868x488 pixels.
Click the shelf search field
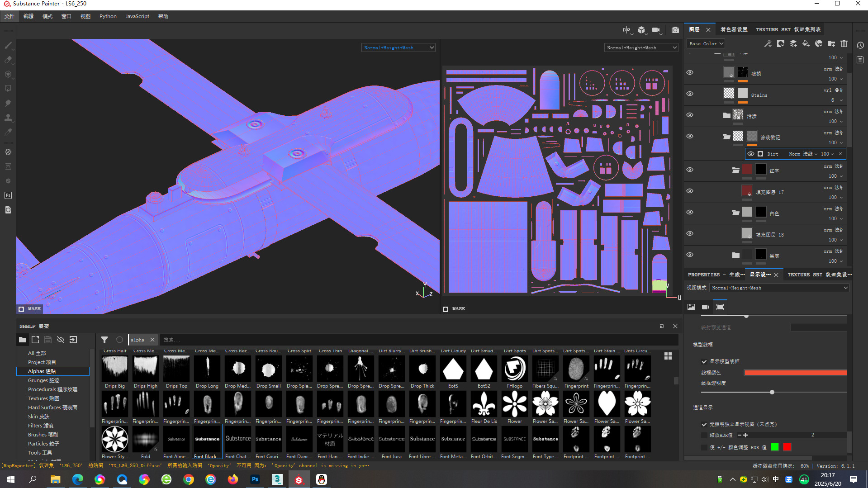(x=418, y=340)
